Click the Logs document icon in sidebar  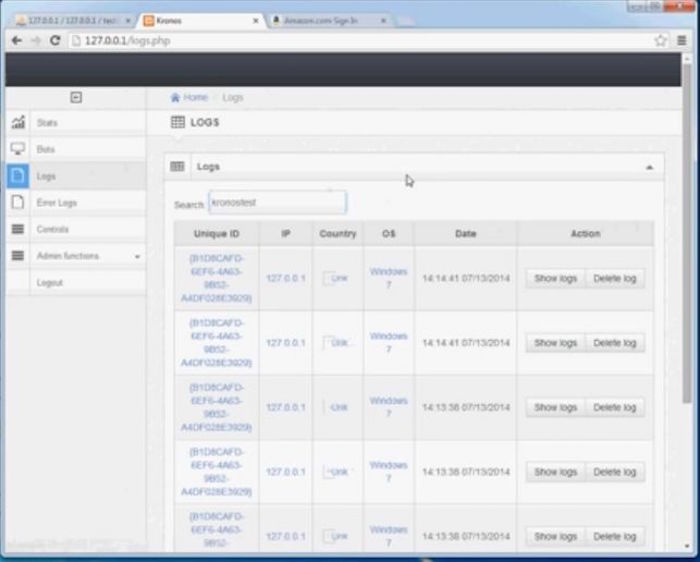pyautogui.click(x=18, y=176)
